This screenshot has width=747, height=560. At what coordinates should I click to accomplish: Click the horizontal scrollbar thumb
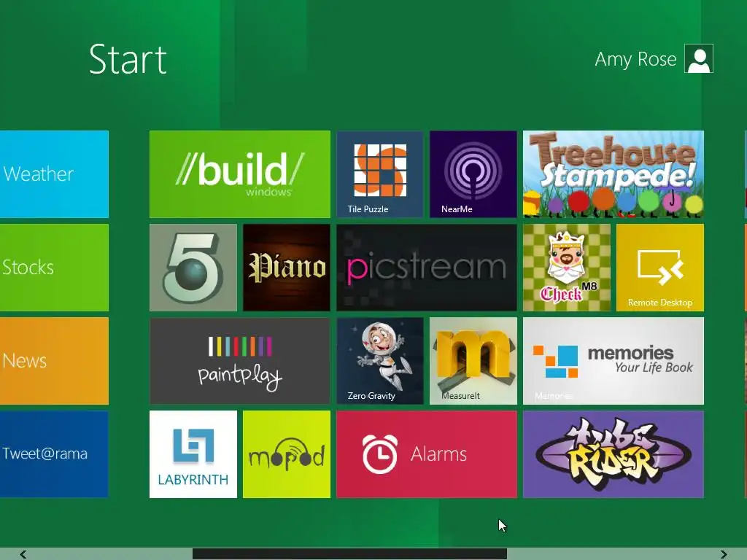[349, 554]
